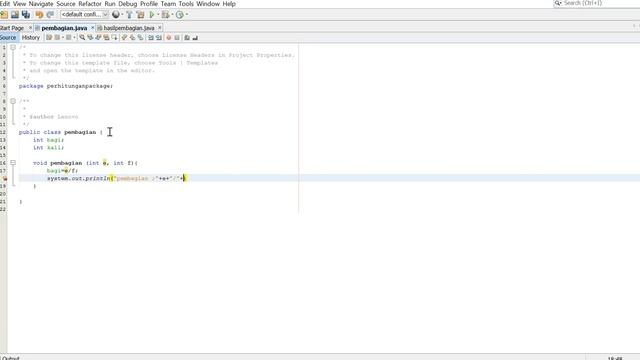Screen dimensions: 640x360
Task: Open the Output panel tab at bottom
Action: pos(10,358)
